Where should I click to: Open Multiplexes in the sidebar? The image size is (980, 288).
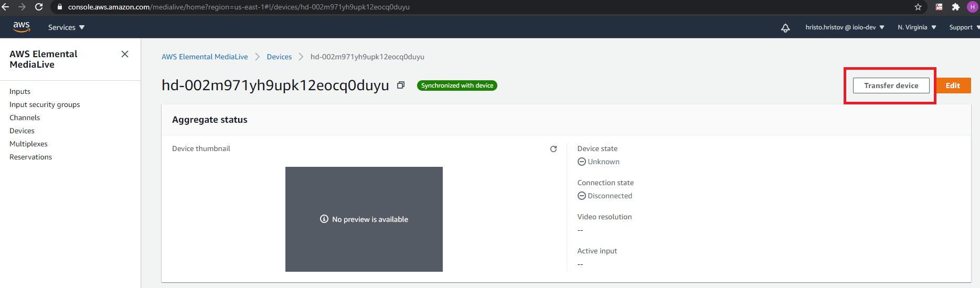[x=28, y=144]
